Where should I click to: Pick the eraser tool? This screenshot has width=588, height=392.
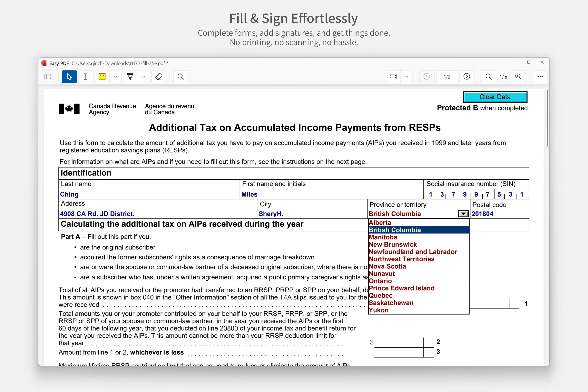(159, 76)
